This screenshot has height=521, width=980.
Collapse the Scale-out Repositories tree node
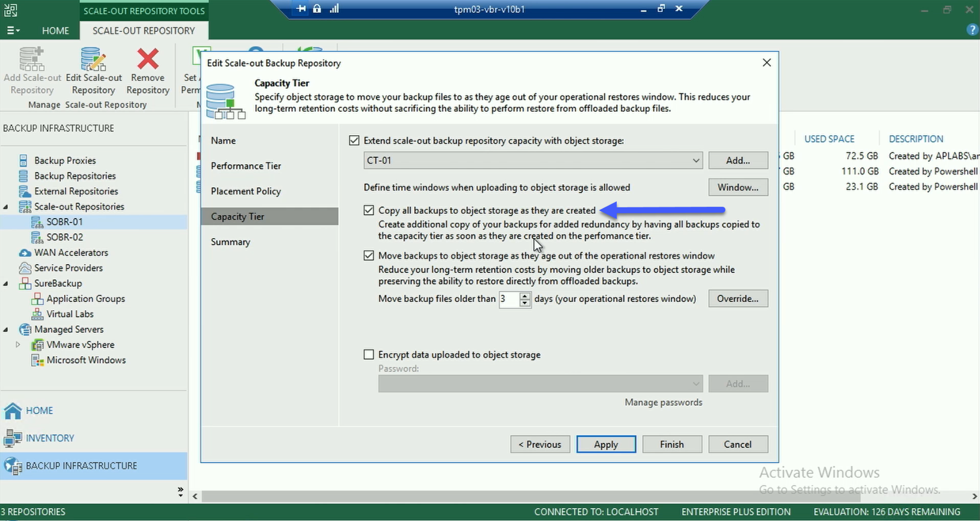(x=6, y=207)
